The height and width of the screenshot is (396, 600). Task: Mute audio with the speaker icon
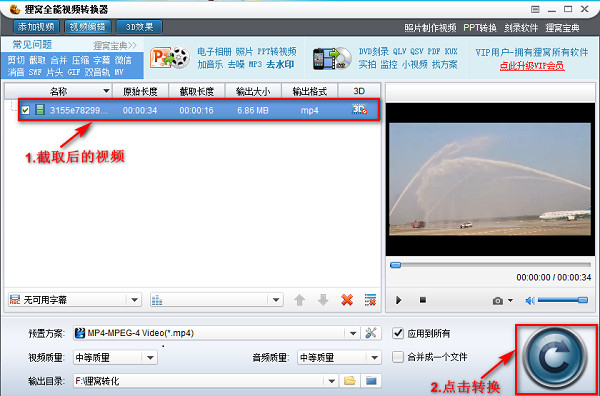(x=530, y=301)
